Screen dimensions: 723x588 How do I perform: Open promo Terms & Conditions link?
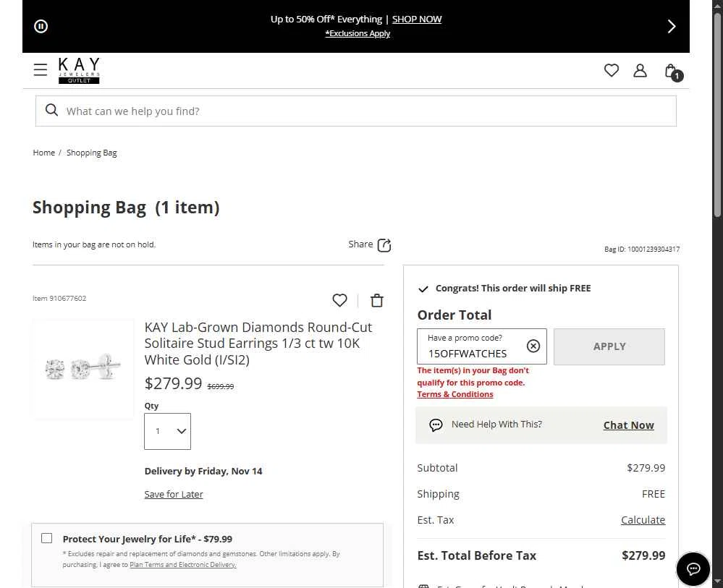tap(455, 394)
